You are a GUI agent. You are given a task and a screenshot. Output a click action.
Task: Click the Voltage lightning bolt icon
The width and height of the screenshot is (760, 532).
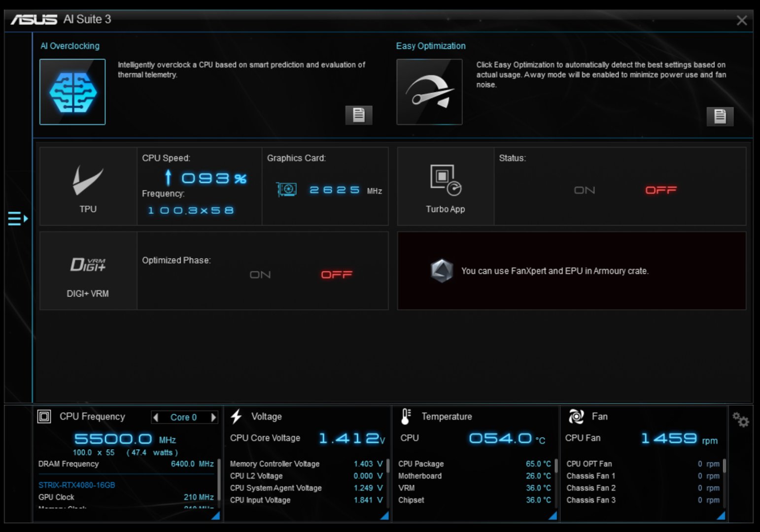pyautogui.click(x=237, y=417)
